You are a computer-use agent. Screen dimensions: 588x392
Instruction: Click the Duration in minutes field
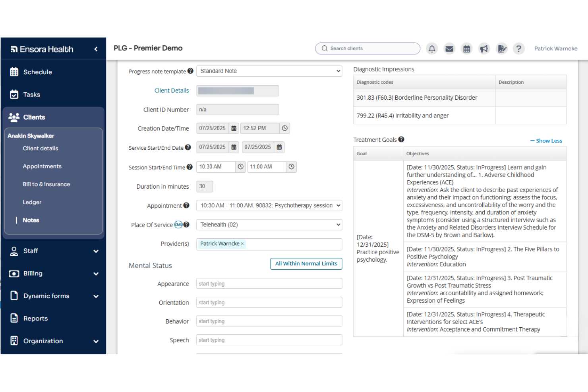pos(205,186)
